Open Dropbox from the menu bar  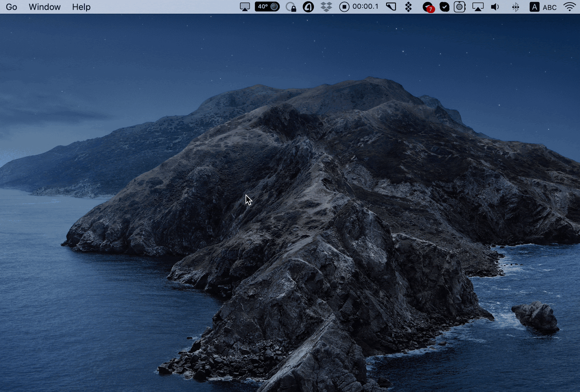pyautogui.click(x=326, y=7)
